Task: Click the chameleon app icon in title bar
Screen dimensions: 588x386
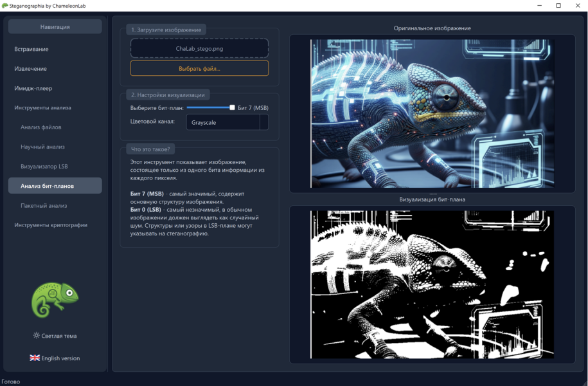Action: [x=4, y=6]
